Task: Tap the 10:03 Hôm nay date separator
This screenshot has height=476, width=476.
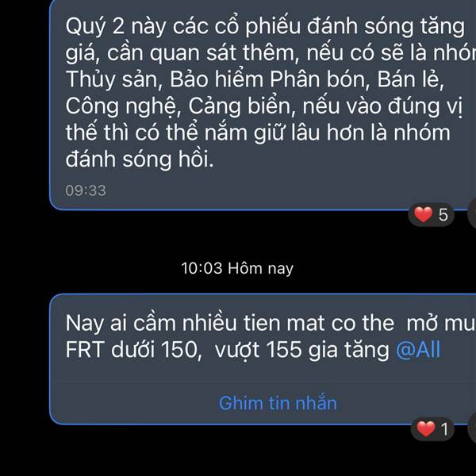Action: [237, 268]
